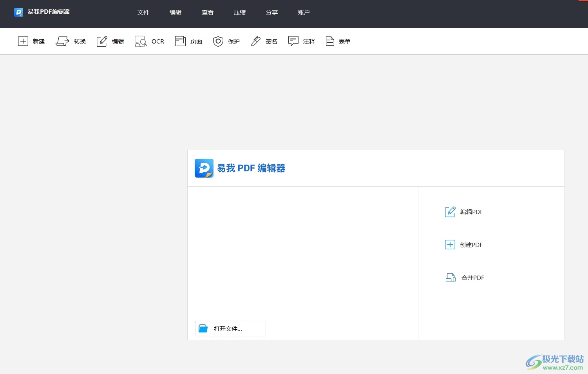This screenshot has width=588, height=374.
Task: Open the 文件 menu
Action: pos(143,13)
